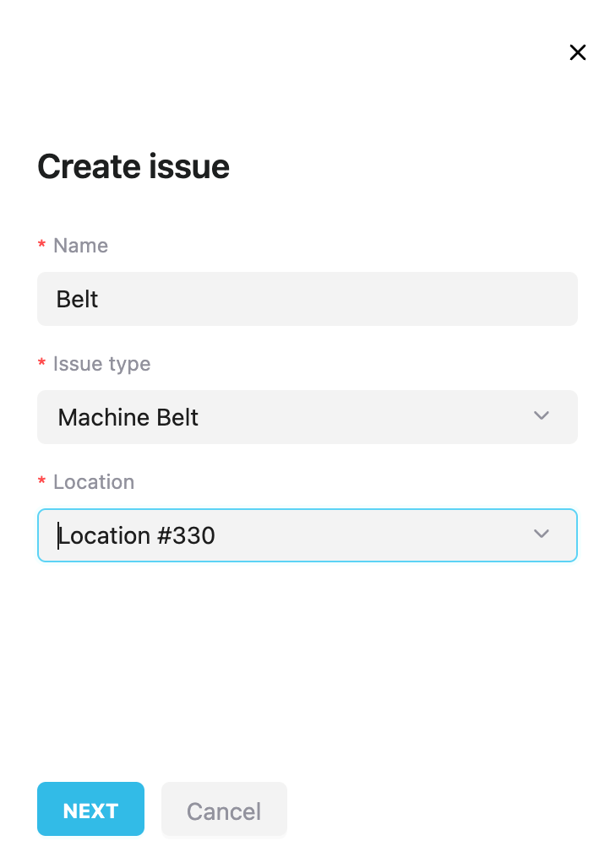The height and width of the screenshot is (868, 610).
Task: Open the Location dropdown showing Location #330
Action: point(307,535)
